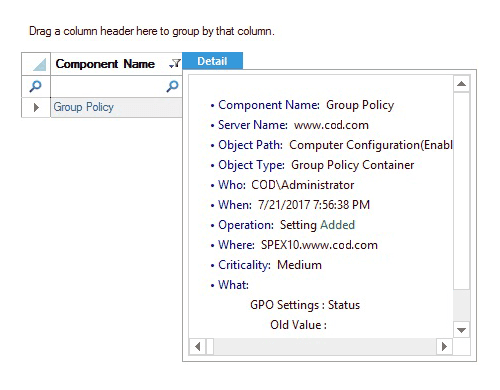Click the scroll up arrow in detail panel
The image size is (500, 390).
coord(462,84)
